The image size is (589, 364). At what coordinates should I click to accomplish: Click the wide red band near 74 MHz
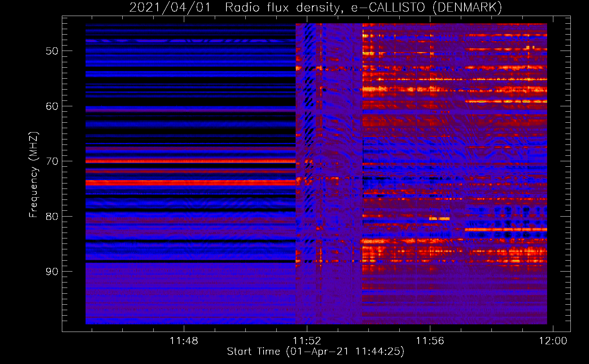pyautogui.click(x=190, y=183)
